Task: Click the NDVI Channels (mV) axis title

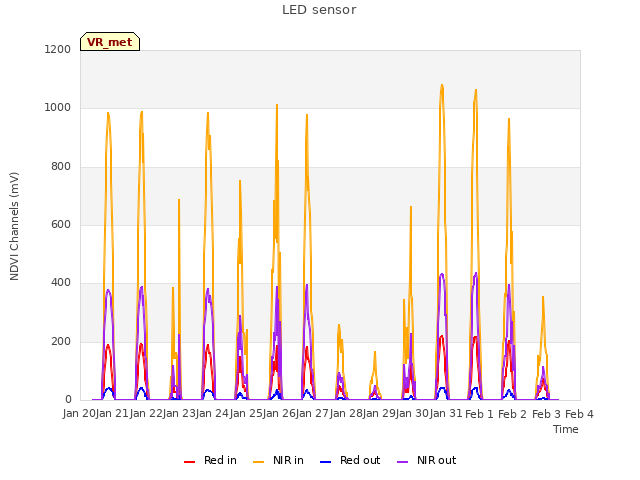Action: tap(14, 226)
